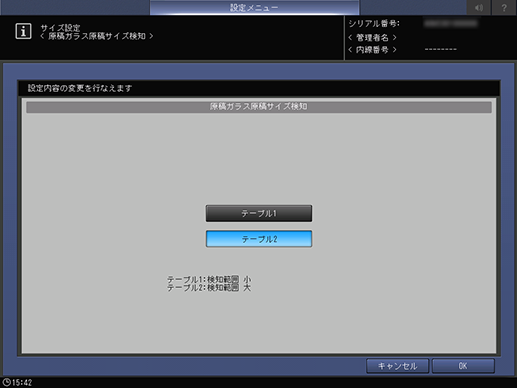
Task: Select the highlighted テーブル2 option
Action: [x=259, y=239]
